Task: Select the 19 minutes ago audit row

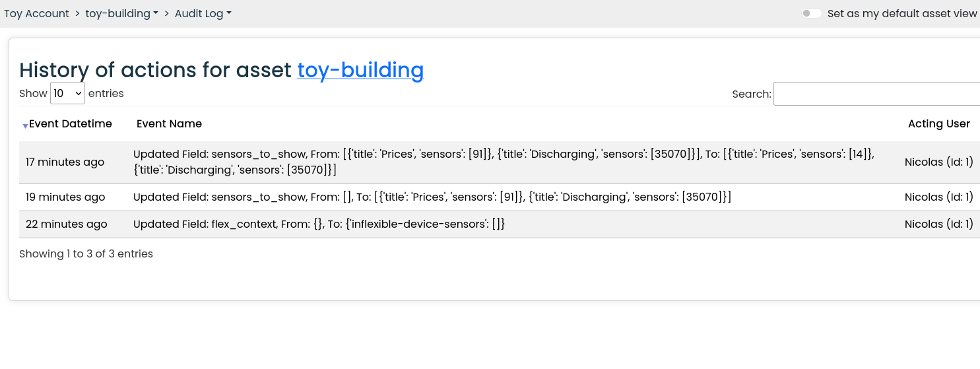Action: click(500, 197)
